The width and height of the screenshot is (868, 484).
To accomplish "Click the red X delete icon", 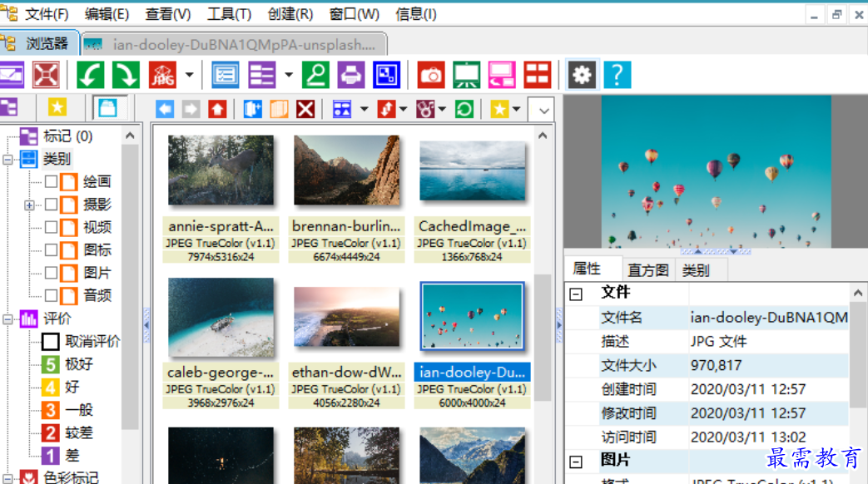I will 305,109.
